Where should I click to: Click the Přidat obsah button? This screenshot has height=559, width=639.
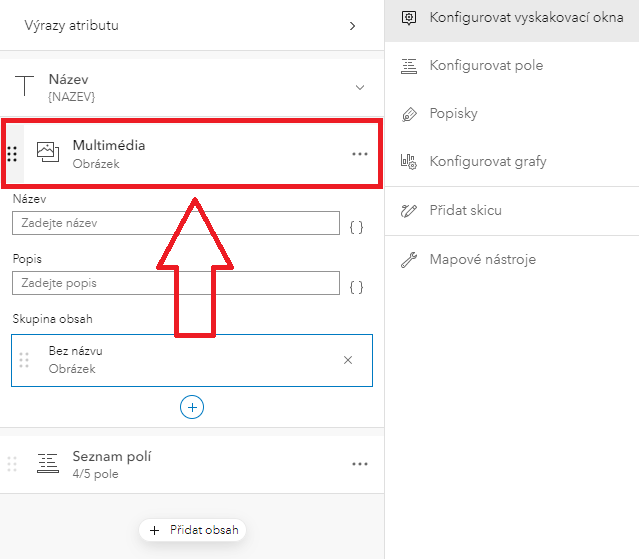(192, 530)
